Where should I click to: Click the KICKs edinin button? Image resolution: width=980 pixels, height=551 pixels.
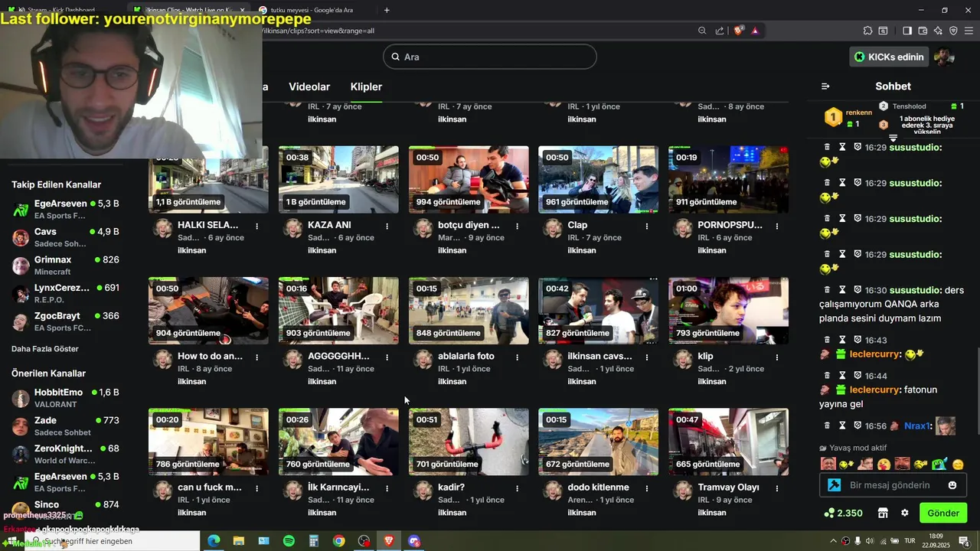click(888, 57)
